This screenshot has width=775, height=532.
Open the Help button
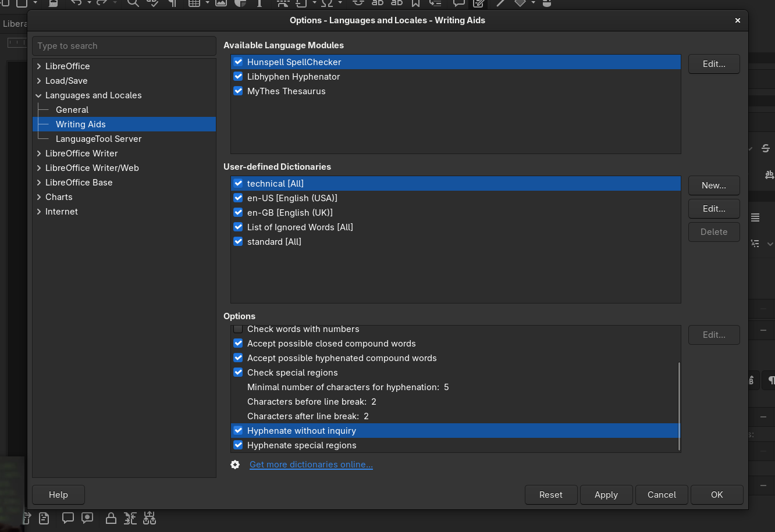click(58, 495)
